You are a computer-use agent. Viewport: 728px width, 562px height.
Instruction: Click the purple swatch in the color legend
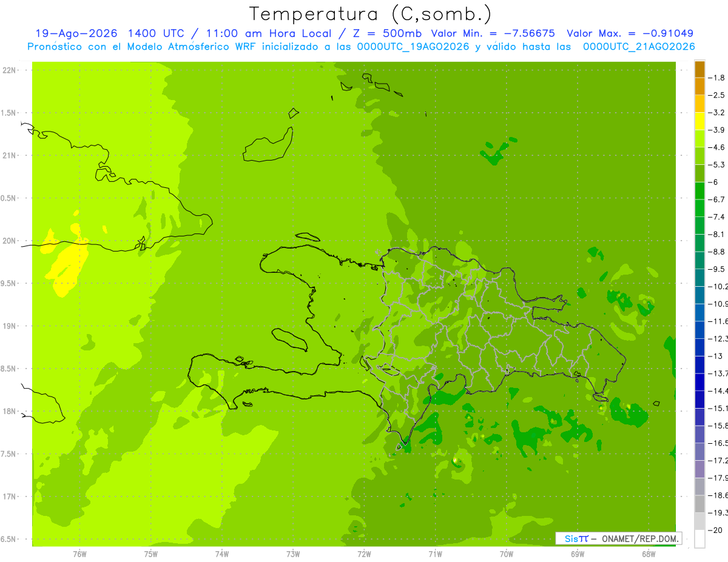699,469
